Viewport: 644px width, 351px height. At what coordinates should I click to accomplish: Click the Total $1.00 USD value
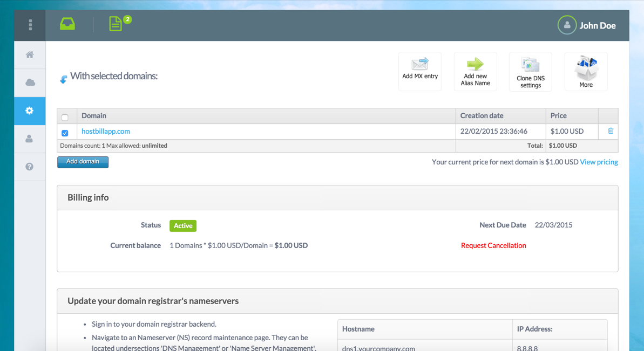coord(562,146)
